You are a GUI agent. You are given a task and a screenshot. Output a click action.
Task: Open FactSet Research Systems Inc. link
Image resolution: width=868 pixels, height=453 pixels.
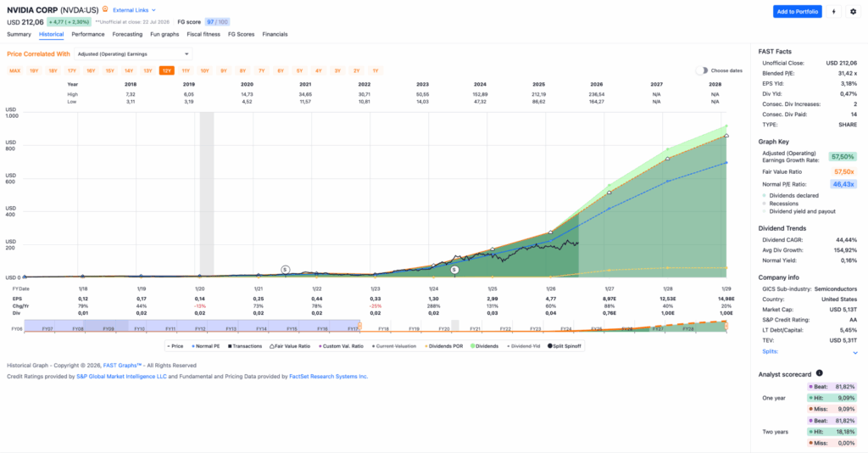point(328,377)
